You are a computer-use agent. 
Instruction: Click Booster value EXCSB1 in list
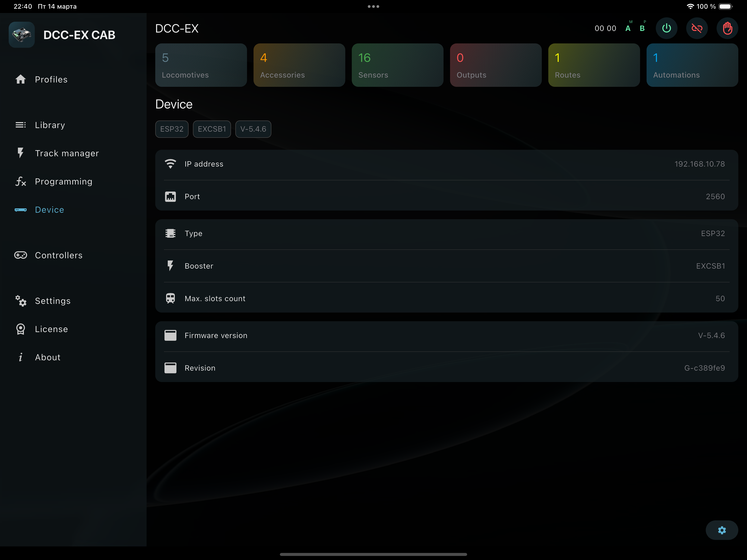point(711,266)
